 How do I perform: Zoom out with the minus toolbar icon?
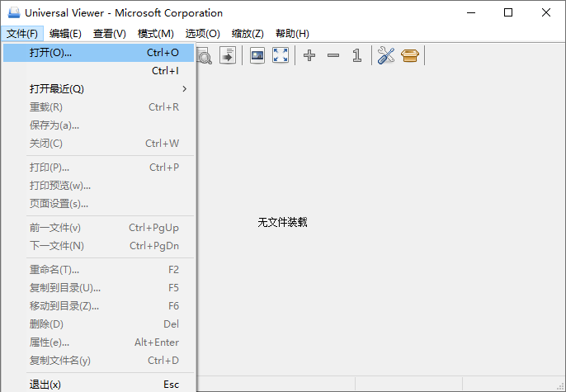coord(333,55)
